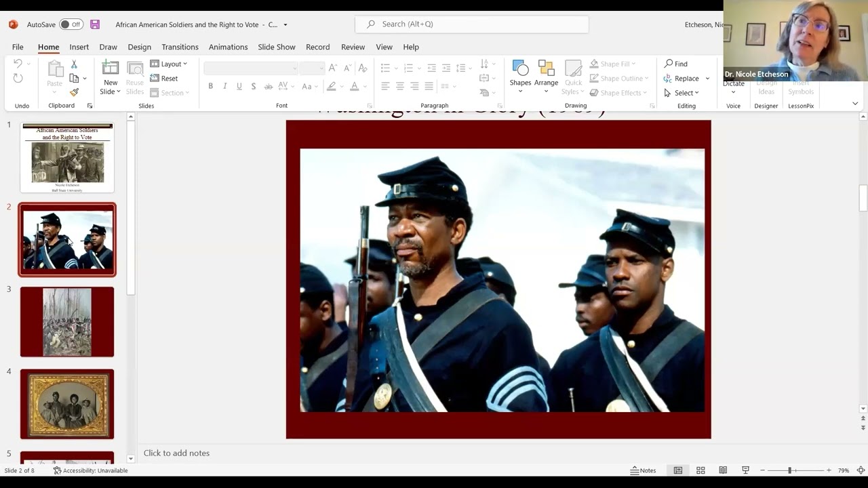Image resolution: width=868 pixels, height=488 pixels.
Task: Open the Review tab
Action: pyautogui.click(x=353, y=47)
